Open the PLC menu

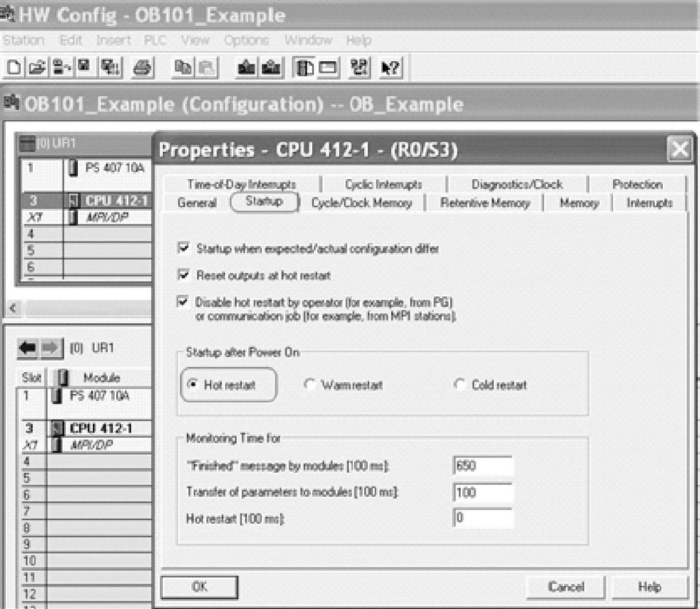click(x=155, y=40)
